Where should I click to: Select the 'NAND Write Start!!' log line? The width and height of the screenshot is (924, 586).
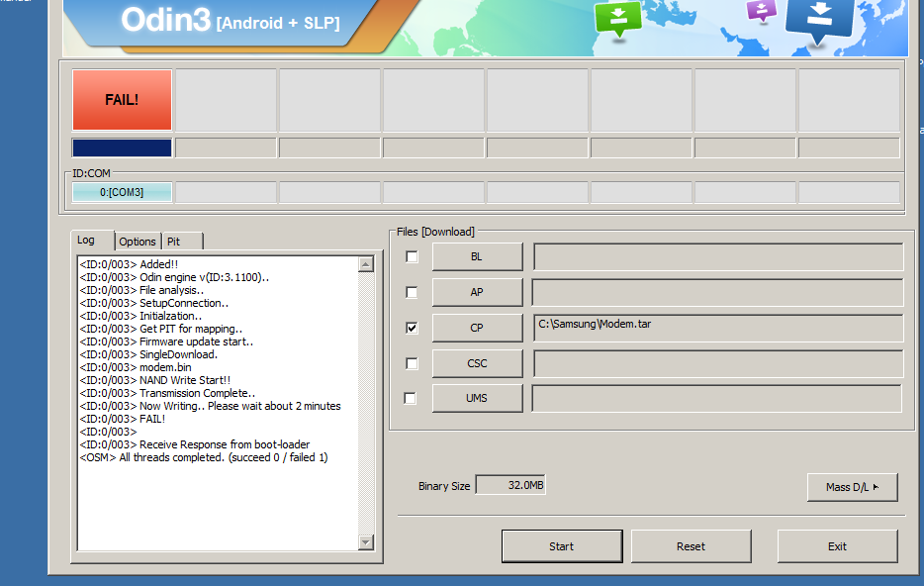155,381
